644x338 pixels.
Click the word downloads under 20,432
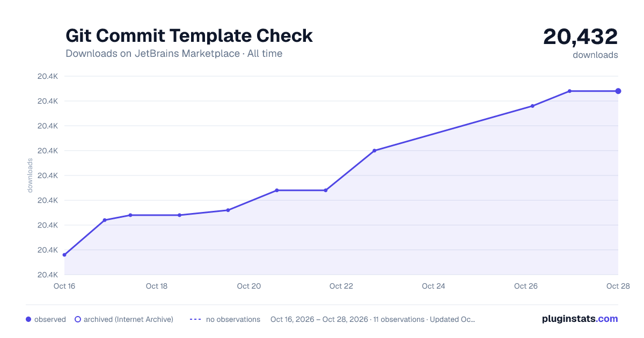click(x=595, y=55)
